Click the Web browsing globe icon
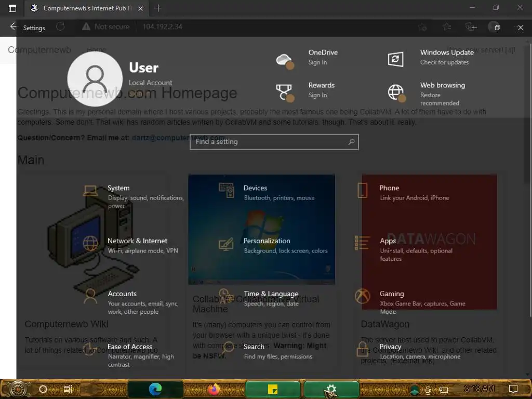The width and height of the screenshot is (532, 399). tap(396, 92)
